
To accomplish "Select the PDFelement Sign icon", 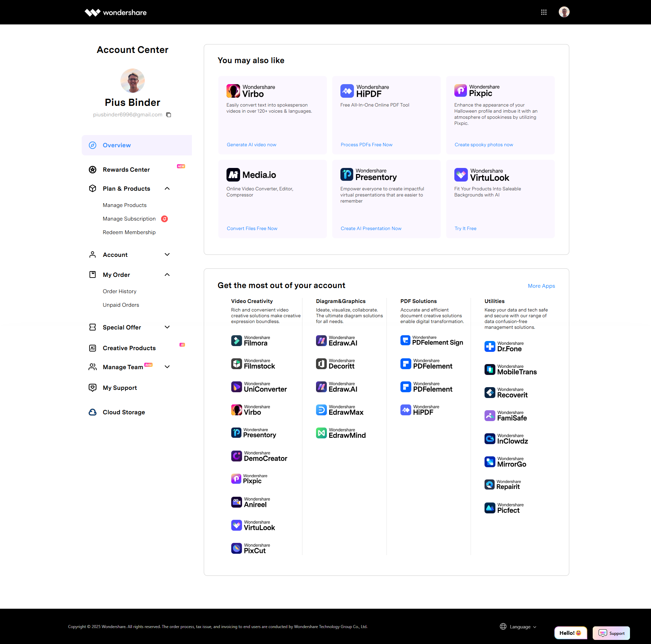I will click(x=405, y=340).
